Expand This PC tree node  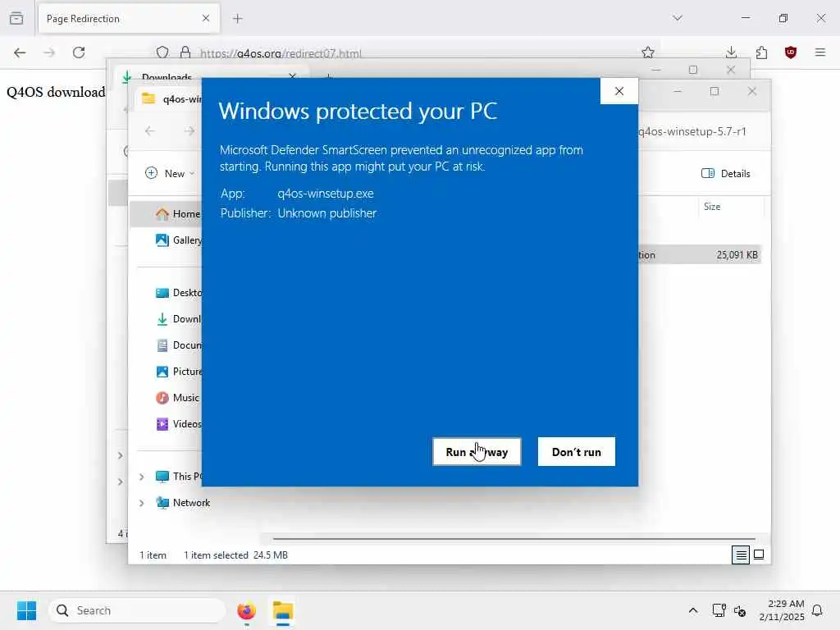141,477
